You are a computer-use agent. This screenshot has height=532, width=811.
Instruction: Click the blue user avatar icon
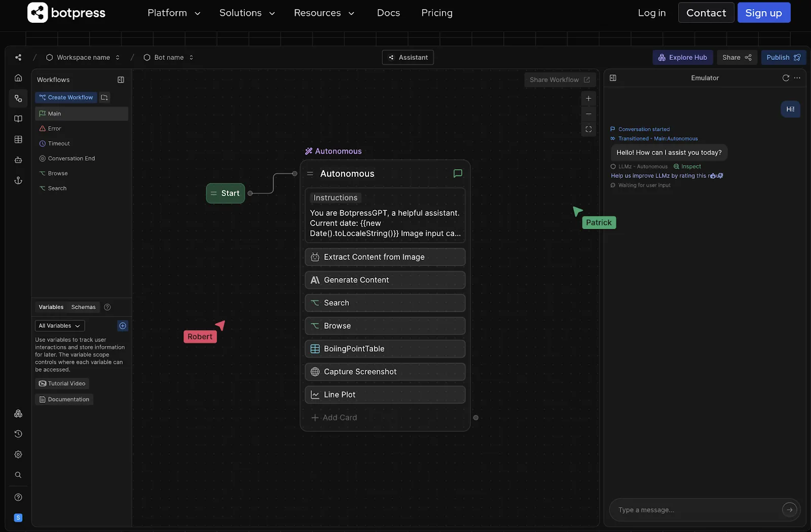click(18, 517)
